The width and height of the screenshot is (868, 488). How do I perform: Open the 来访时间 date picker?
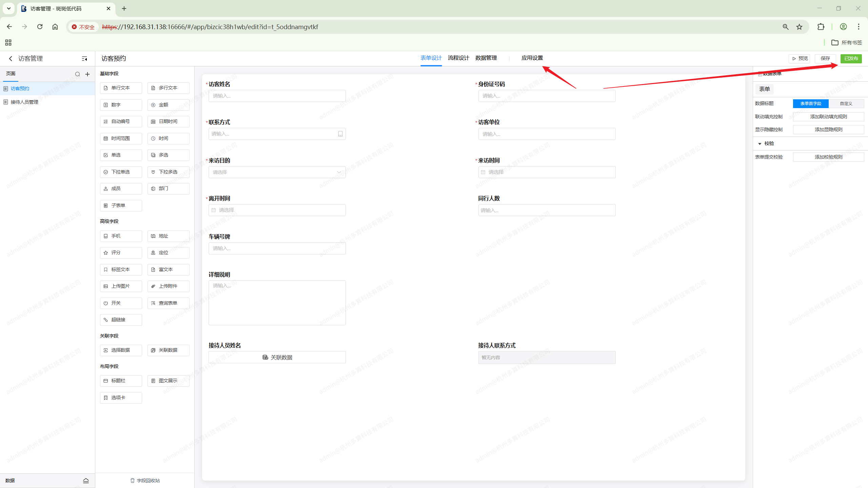(x=547, y=172)
